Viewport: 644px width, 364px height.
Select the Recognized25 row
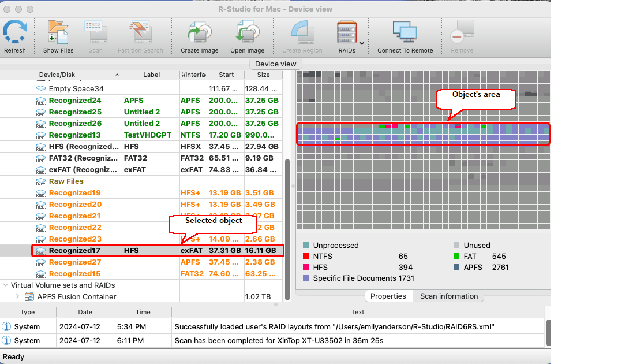coord(141,112)
